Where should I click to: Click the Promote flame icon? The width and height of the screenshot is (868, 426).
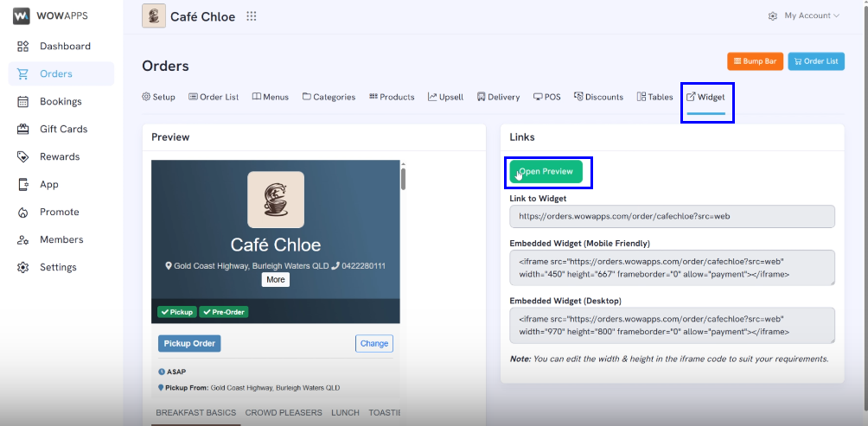[22, 212]
